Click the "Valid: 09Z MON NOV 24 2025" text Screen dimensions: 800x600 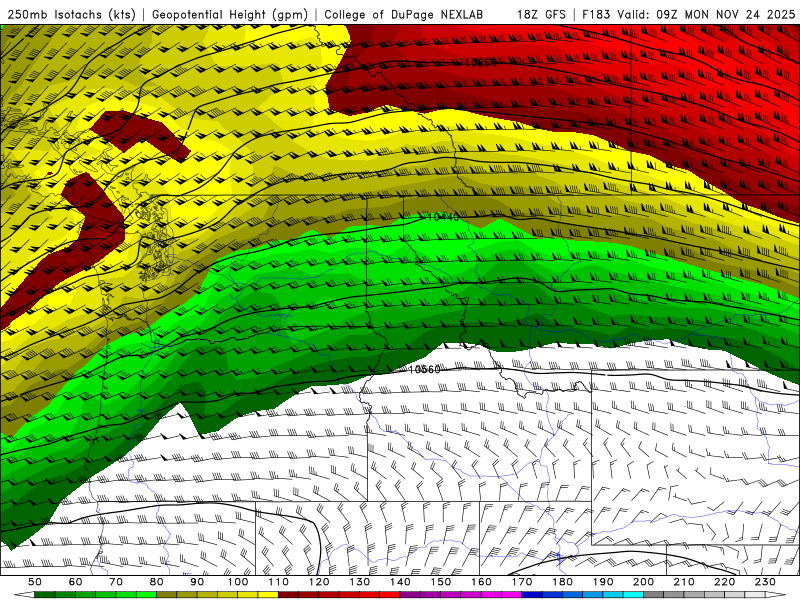tap(706, 14)
